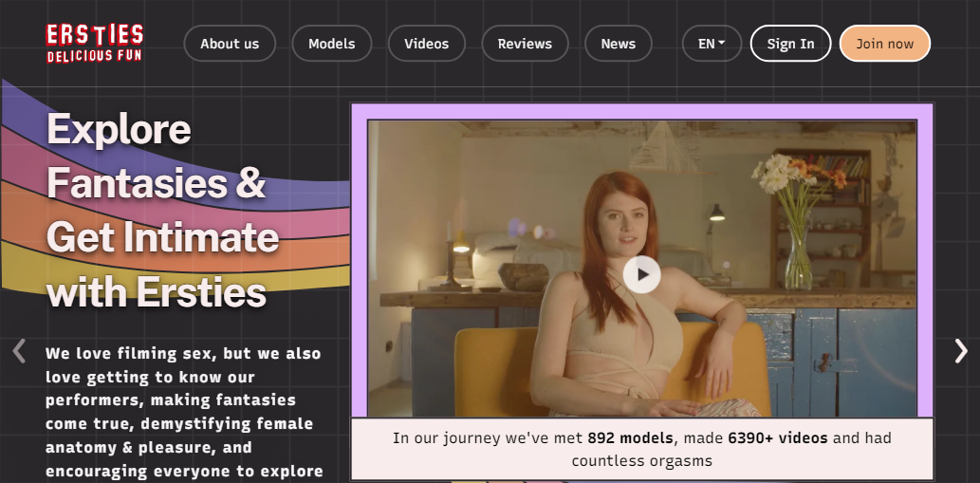Image resolution: width=980 pixels, height=483 pixels.
Task: Click the orange Join now button
Action: 884,44
